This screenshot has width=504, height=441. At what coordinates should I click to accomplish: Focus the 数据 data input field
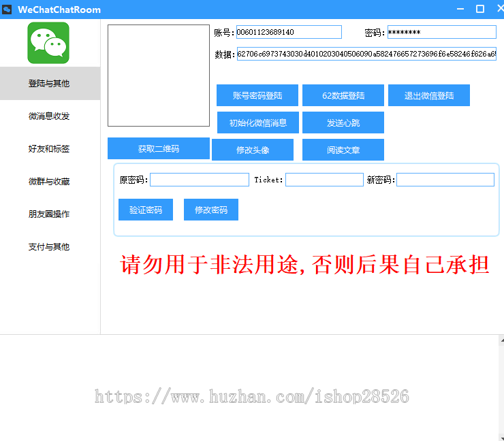[x=366, y=54]
